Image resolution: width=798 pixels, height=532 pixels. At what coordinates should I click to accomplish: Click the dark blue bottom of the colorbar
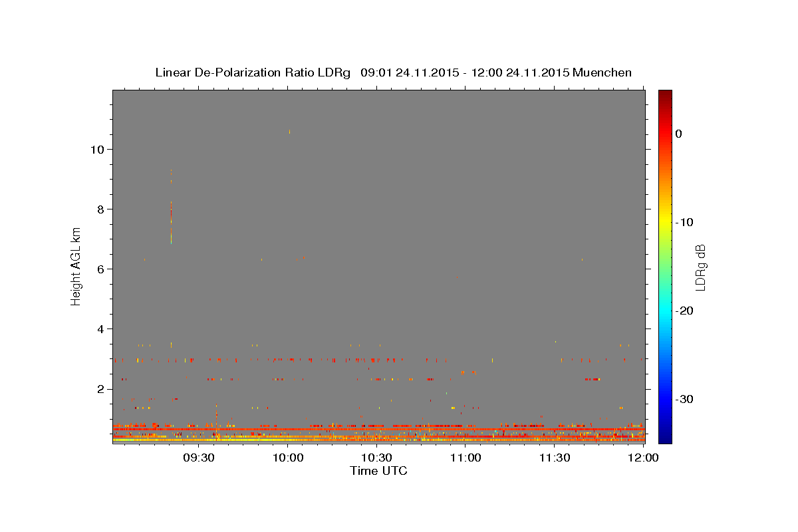(665, 438)
